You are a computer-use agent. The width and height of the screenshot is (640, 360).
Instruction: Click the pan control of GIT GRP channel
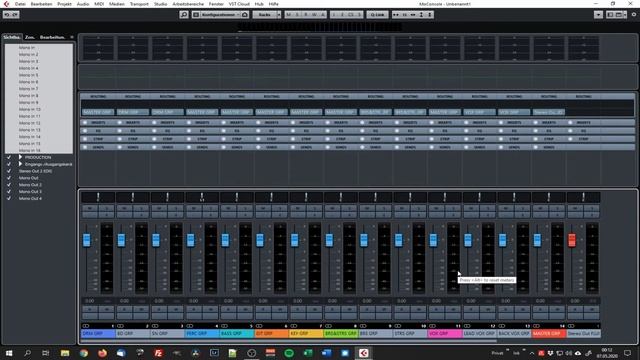(271, 197)
